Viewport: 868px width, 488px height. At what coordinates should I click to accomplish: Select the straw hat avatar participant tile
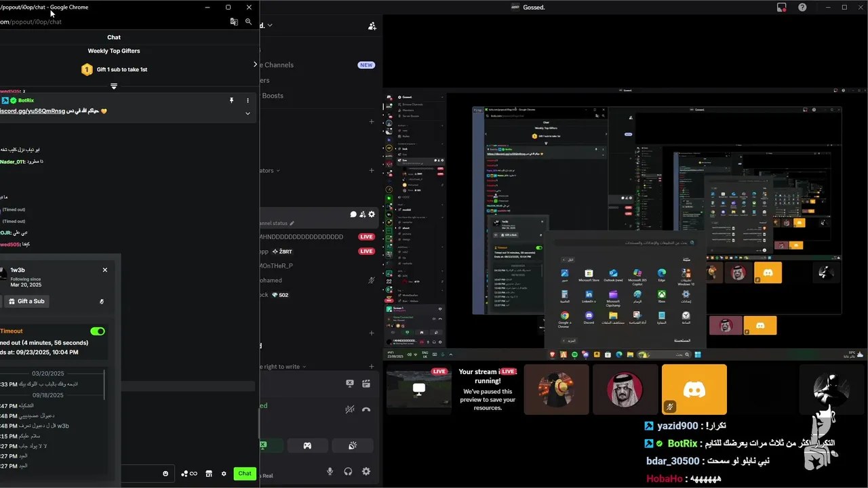(x=557, y=389)
